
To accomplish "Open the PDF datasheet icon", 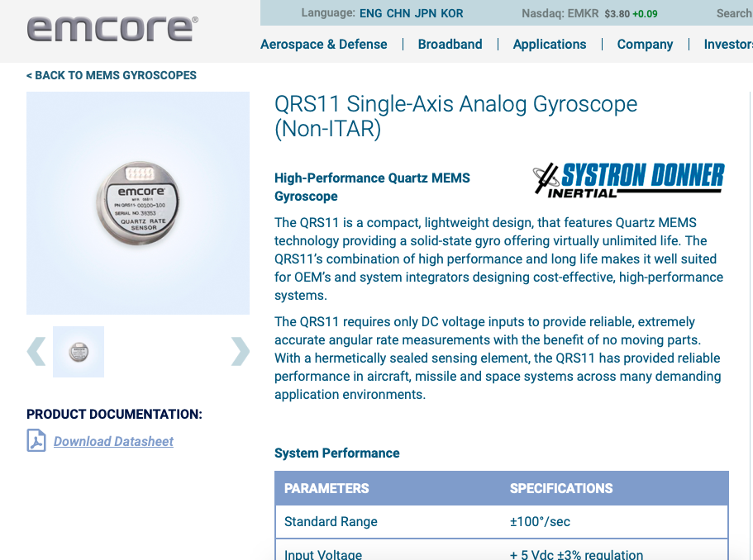I will 36,440.
